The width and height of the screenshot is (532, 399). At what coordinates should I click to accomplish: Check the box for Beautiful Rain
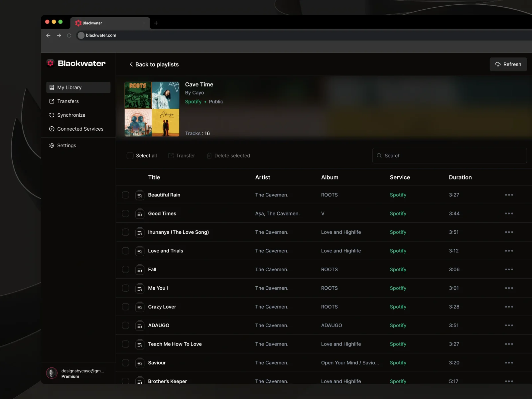pos(125,195)
